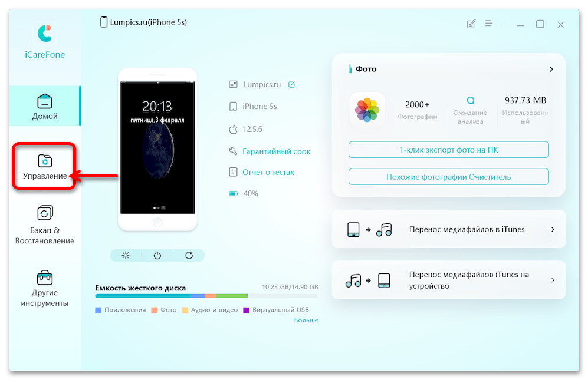This screenshot has height=380, width=588.
Task: Maximize the iCareFone window
Action: [540, 24]
